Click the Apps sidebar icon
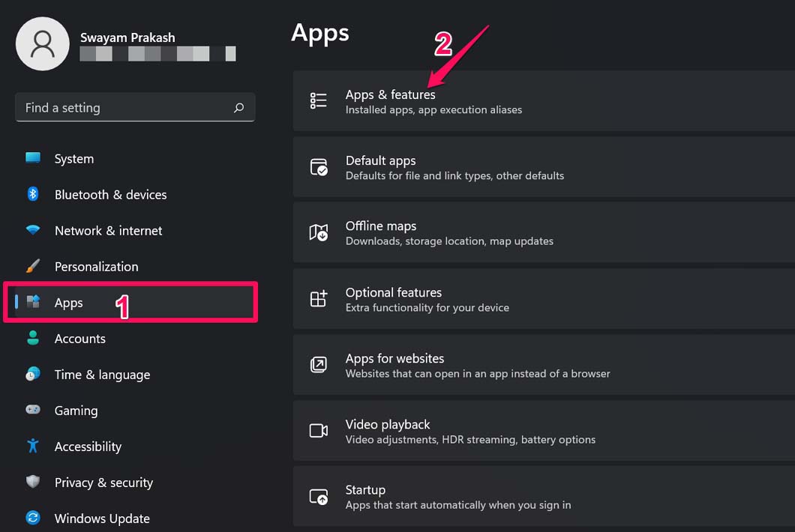Viewport: 795px width, 532px height. point(33,302)
